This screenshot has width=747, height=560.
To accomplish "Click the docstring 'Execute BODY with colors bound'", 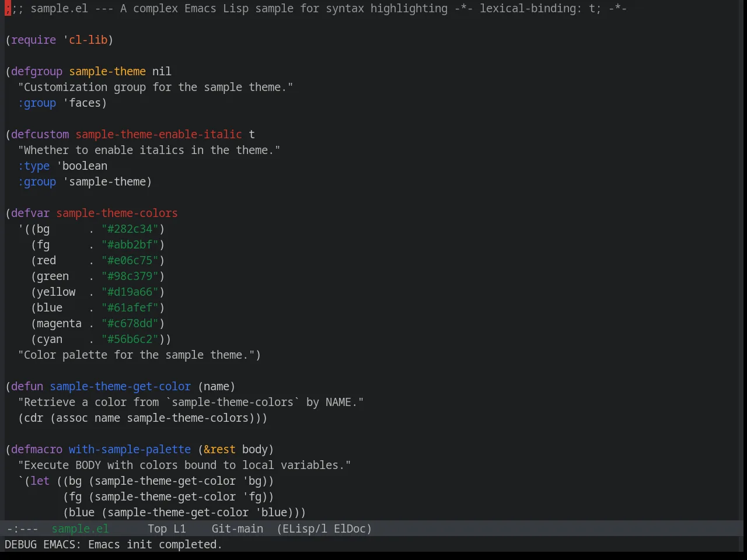I will 184,465.
